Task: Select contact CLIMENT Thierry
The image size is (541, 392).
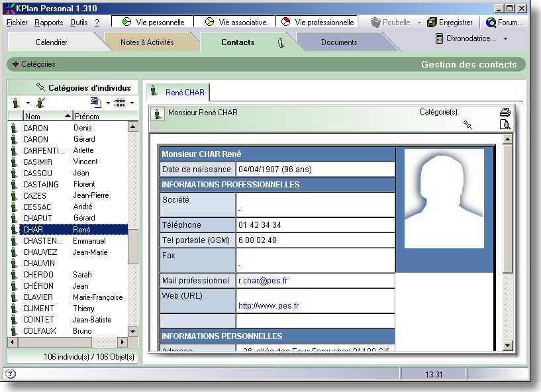Action: click(x=69, y=309)
